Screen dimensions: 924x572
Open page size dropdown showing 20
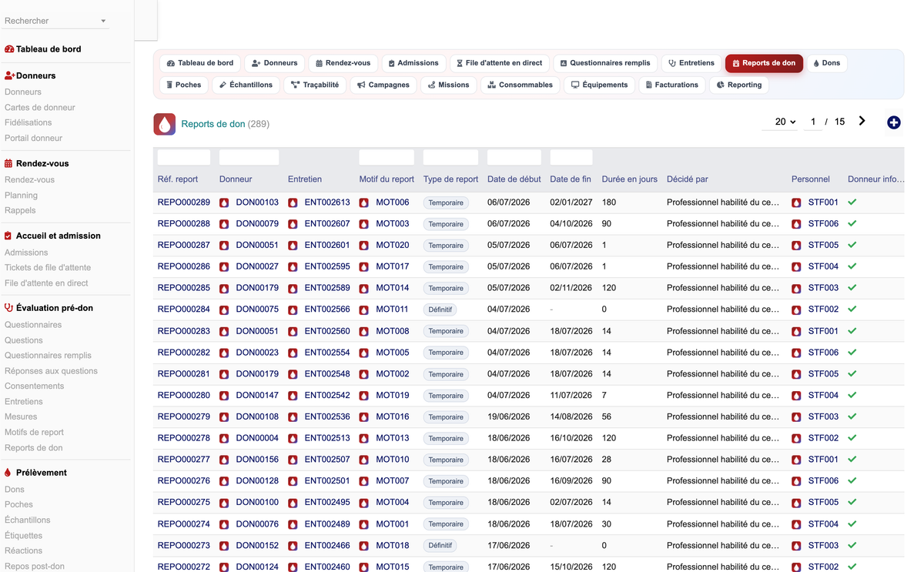tap(780, 122)
